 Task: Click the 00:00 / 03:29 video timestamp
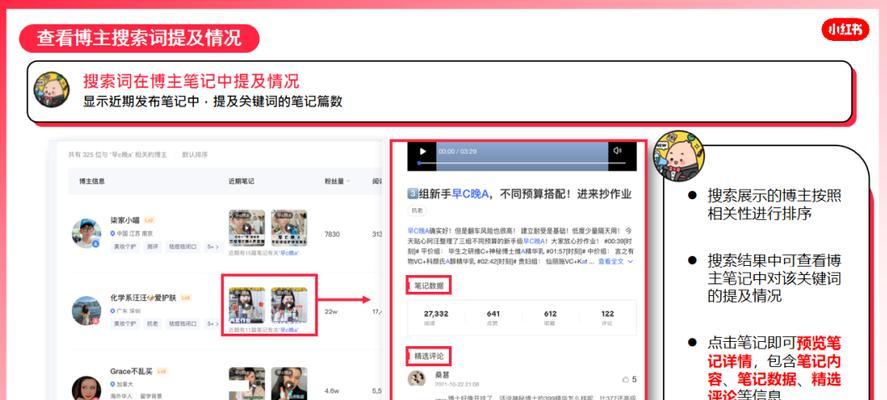[x=457, y=152]
